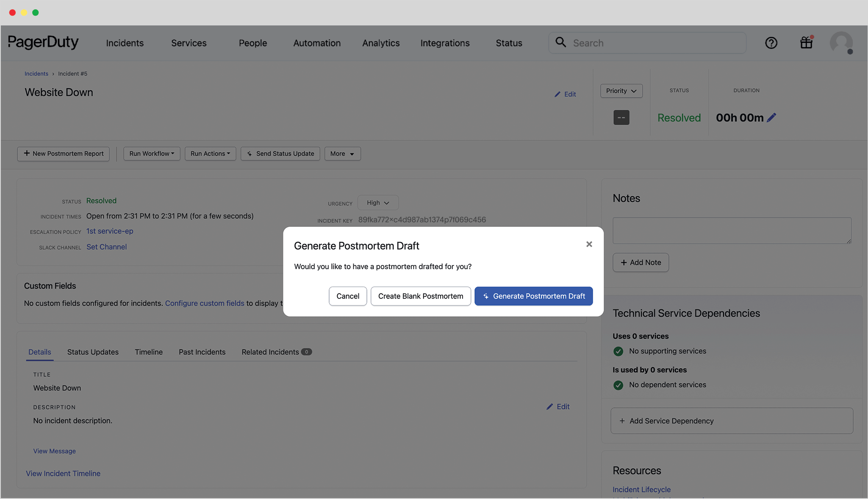This screenshot has width=868, height=499.
Task: Click the Generate Postmortem Draft button
Action: tap(533, 296)
